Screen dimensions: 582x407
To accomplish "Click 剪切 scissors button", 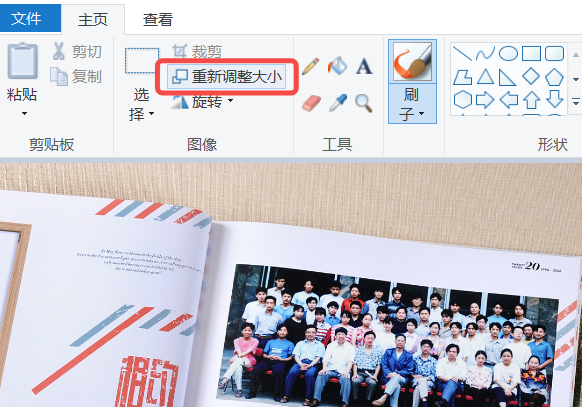I will 77,52.
